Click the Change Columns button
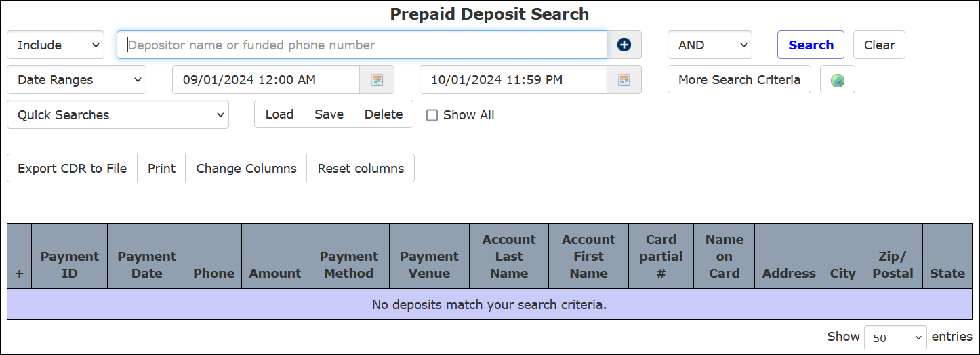Viewport: 980px width, 355px height. (246, 169)
